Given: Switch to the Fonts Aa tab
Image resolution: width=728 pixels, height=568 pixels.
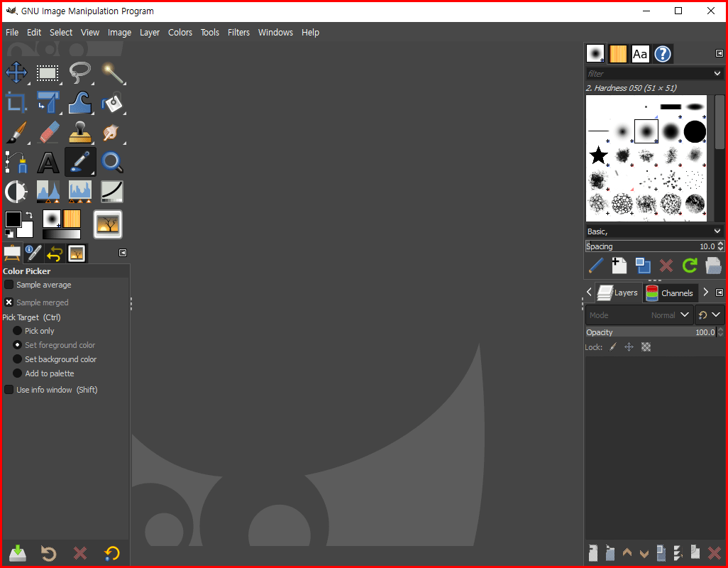Looking at the screenshot, I should (x=640, y=54).
